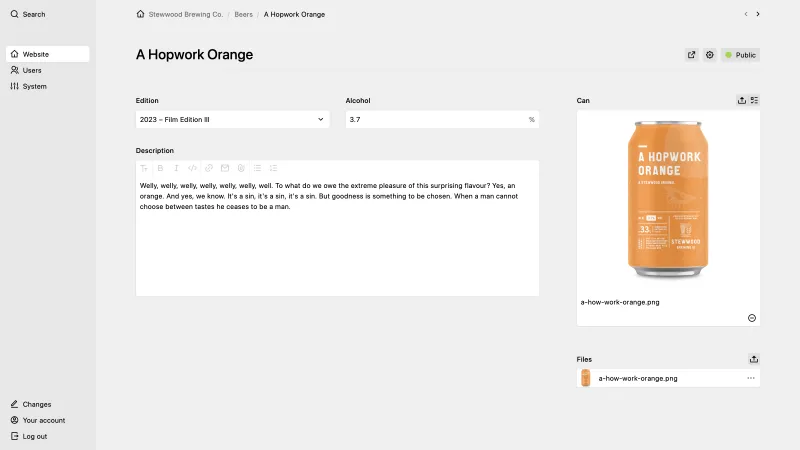The height and width of the screenshot is (450, 800).
Task: Toggle inline code formatting
Action: coord(192,168)
